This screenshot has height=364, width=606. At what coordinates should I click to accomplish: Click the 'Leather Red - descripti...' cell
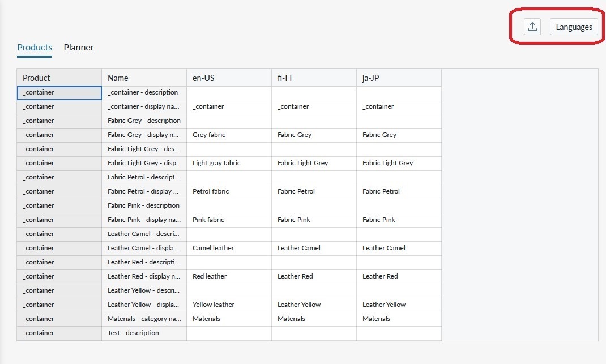pos(144,262)
